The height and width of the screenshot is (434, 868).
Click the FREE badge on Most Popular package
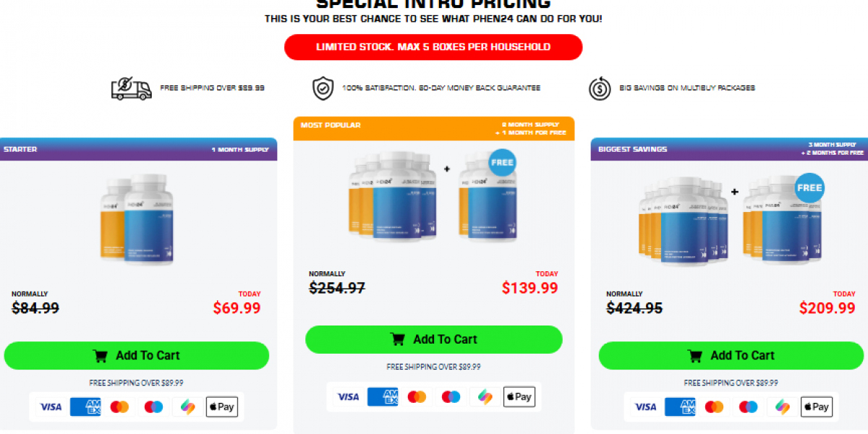(x=502, y=163)
